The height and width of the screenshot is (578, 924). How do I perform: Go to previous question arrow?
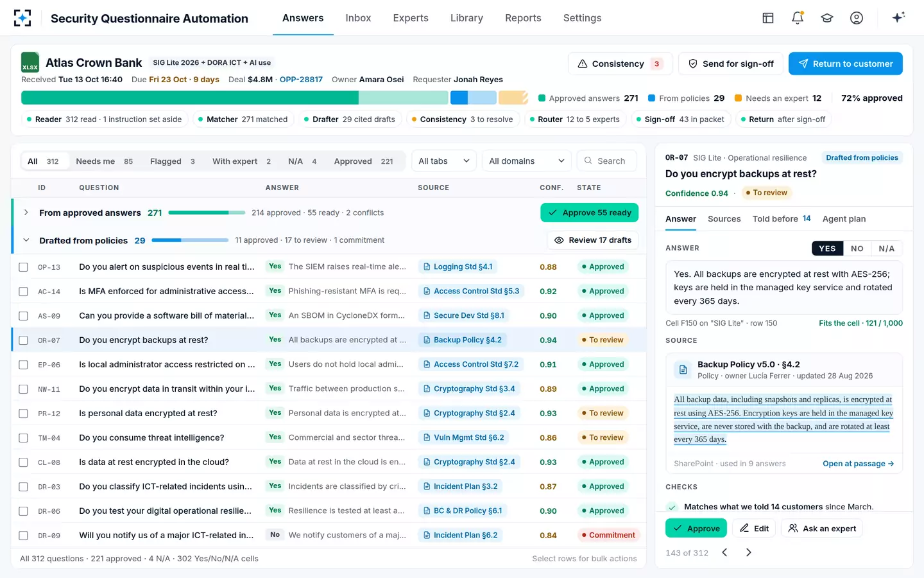pos(724,552)
